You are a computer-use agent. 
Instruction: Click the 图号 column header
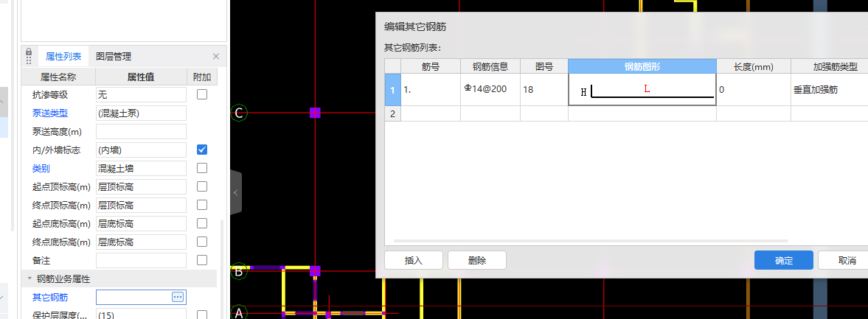(x=544, y=67)
